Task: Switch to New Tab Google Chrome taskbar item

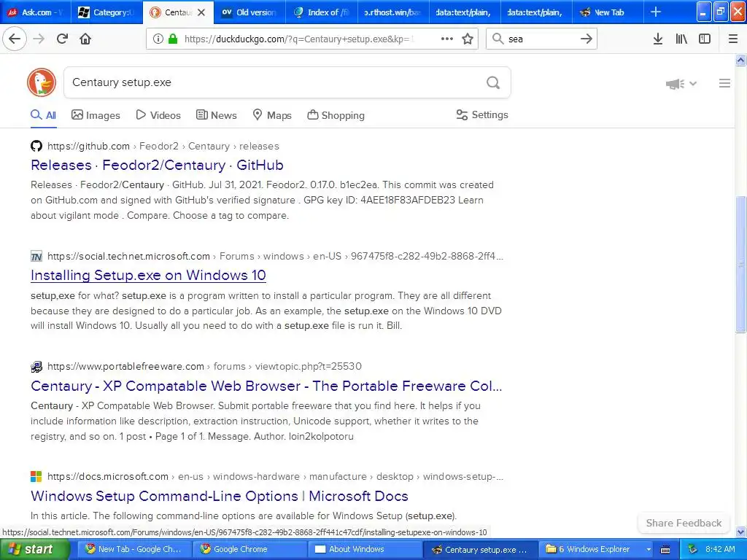Action: (x=134, y=549)
